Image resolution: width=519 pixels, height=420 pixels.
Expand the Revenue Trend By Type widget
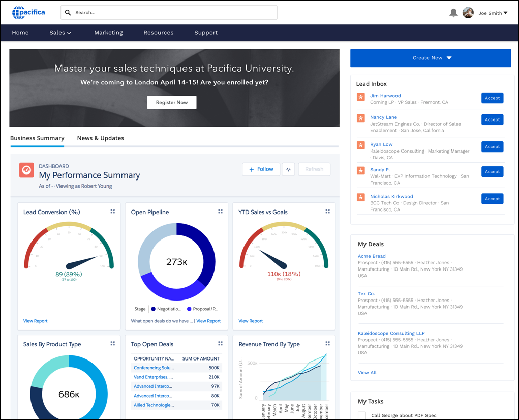(328, 343)
